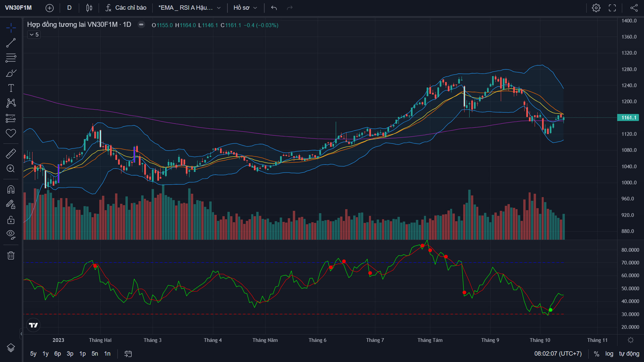Click the VN30F1M symbol search field
Screen dimensions: 644x362
[18, 8]
